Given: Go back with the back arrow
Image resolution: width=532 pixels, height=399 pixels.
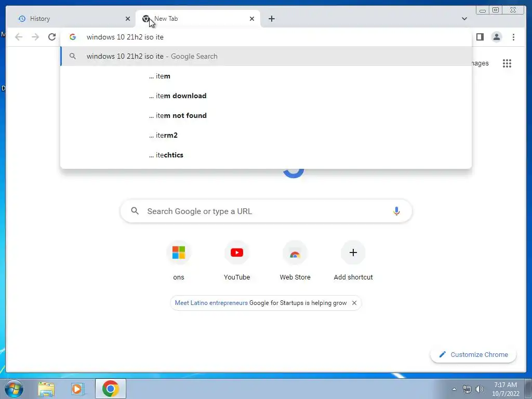Looking at the screenshot, I should (x=19, y=37).
